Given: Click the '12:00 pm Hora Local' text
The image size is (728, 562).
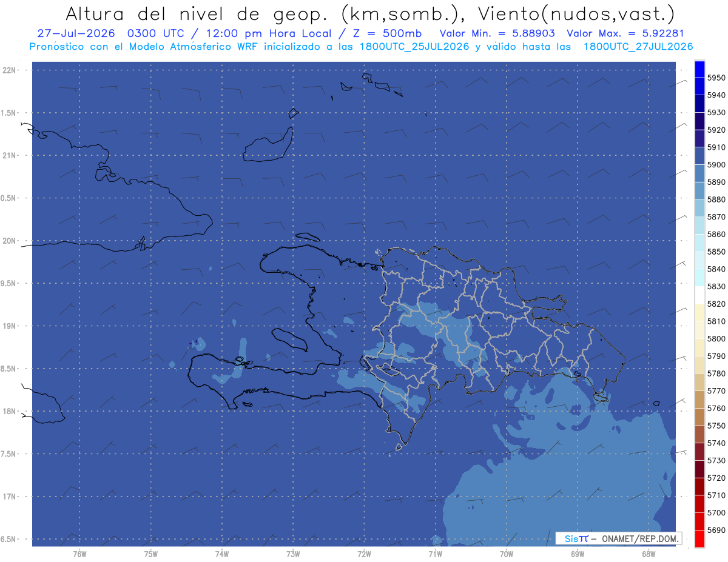Looking at the screenshot, I should [x=268, y=34].
